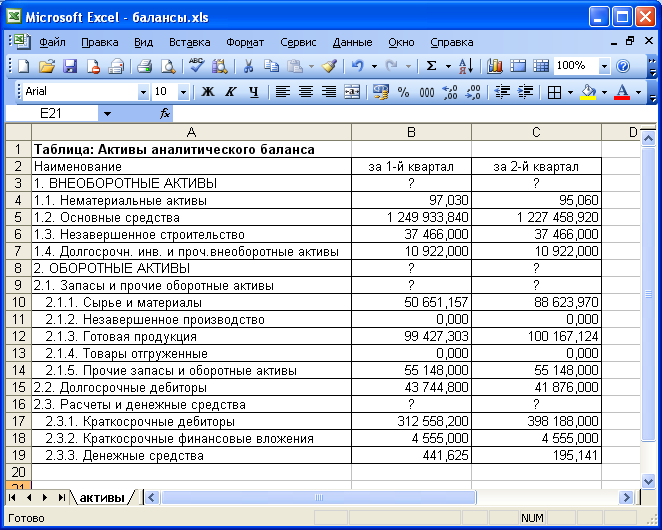The image size is (662, 530).
Task: Open a file with folder icon
Action: pyautogui.click(x=47, y=66)
